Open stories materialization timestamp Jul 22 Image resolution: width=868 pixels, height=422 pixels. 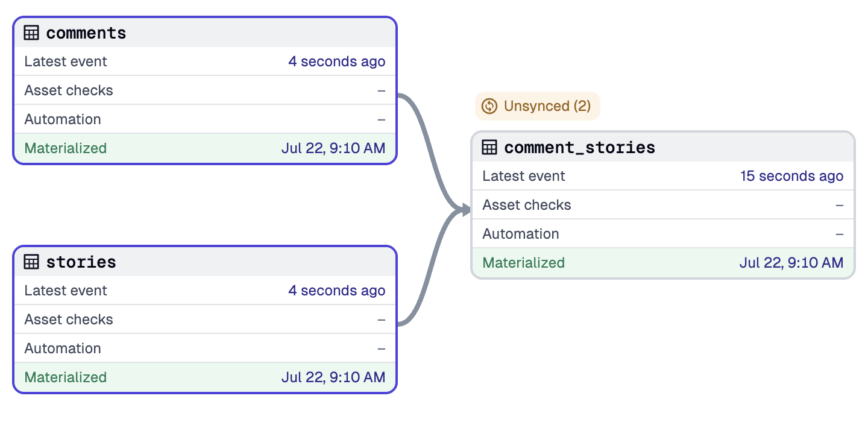(x=333, y=377)
